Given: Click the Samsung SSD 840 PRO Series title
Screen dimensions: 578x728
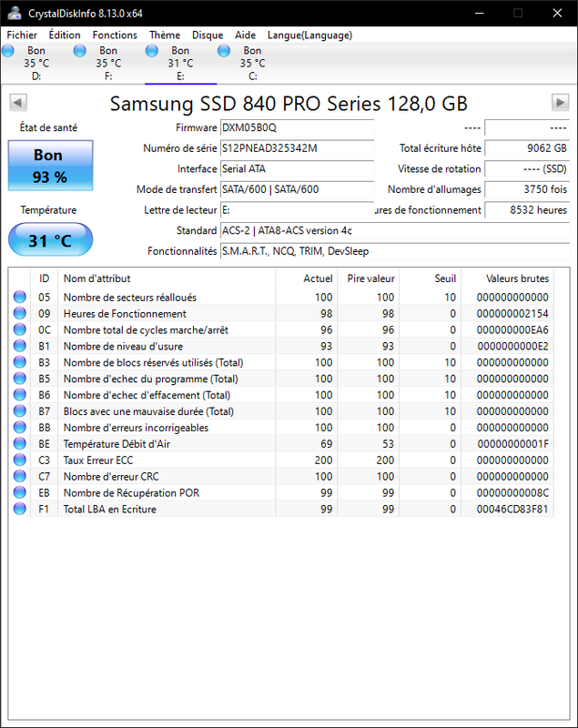Looking at the screenshot, I should tap(289, 104).
